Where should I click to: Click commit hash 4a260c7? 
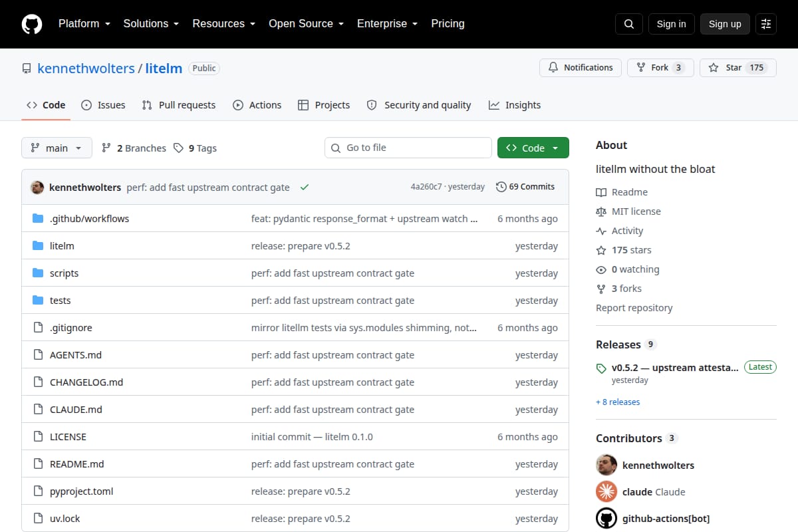tap(426, 187)
